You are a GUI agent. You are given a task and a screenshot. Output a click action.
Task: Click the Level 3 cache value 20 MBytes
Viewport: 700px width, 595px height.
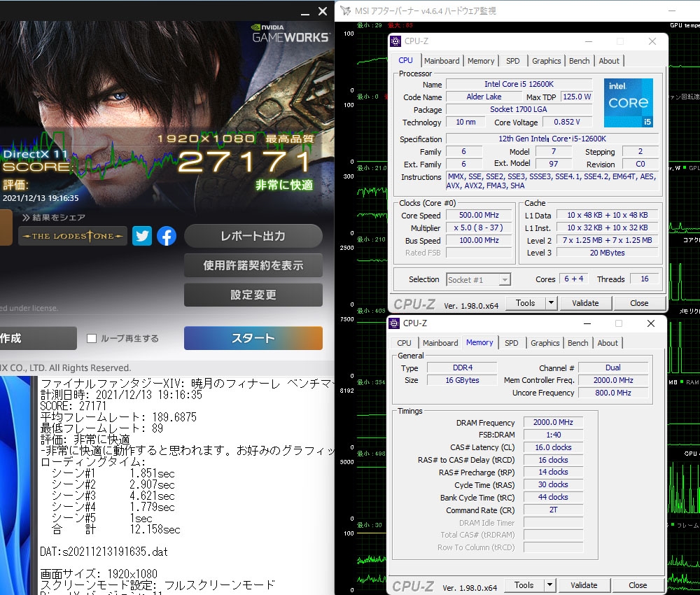click(x=607, y=253)
